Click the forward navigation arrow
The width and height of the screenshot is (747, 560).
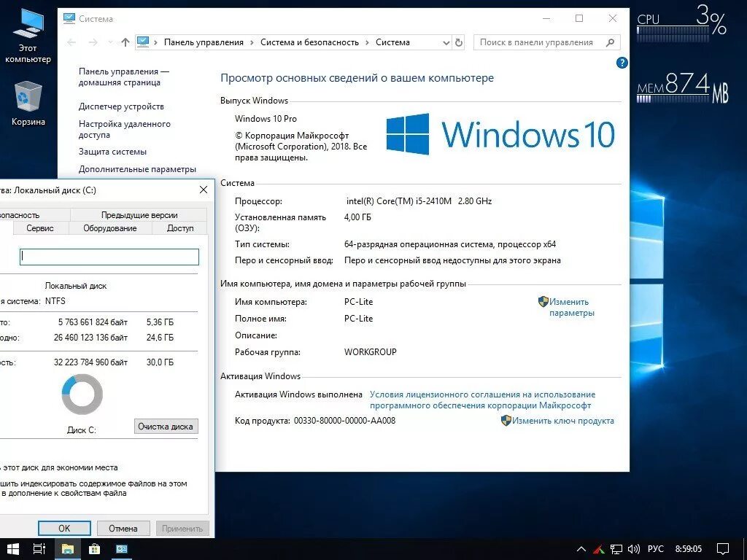[93, 42]
